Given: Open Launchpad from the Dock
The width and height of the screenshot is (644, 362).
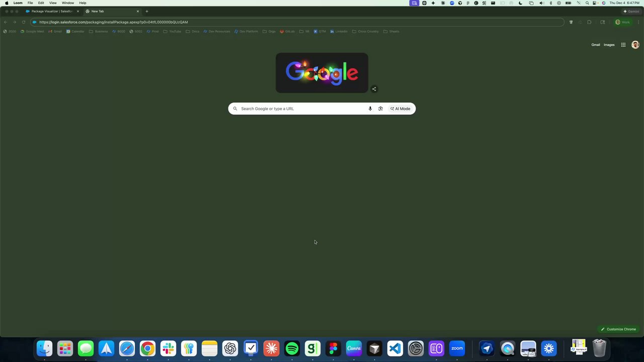Looking at the screenshot, I should [65, 348].
